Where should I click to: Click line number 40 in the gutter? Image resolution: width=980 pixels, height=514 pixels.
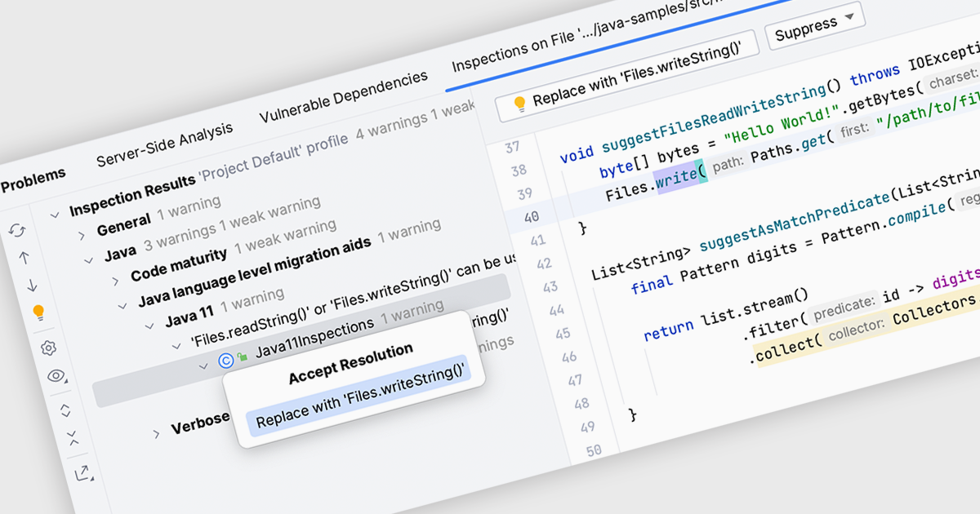530,219
